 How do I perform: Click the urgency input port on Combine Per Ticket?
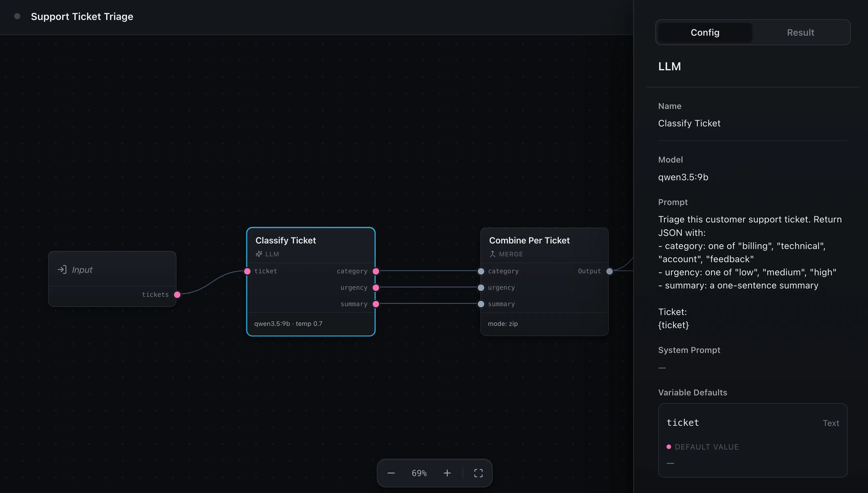point(481,287)
